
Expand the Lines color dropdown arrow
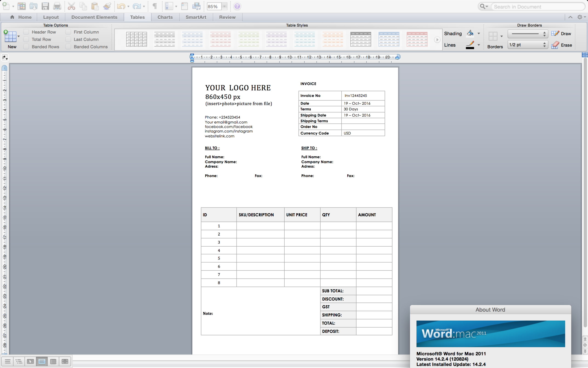tap(479, 45)
